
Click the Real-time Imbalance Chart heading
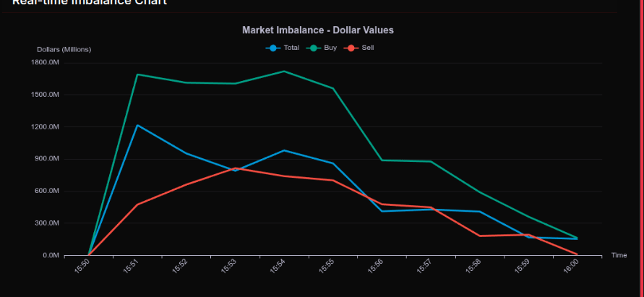pyautogui.click(x=90, y=2)
